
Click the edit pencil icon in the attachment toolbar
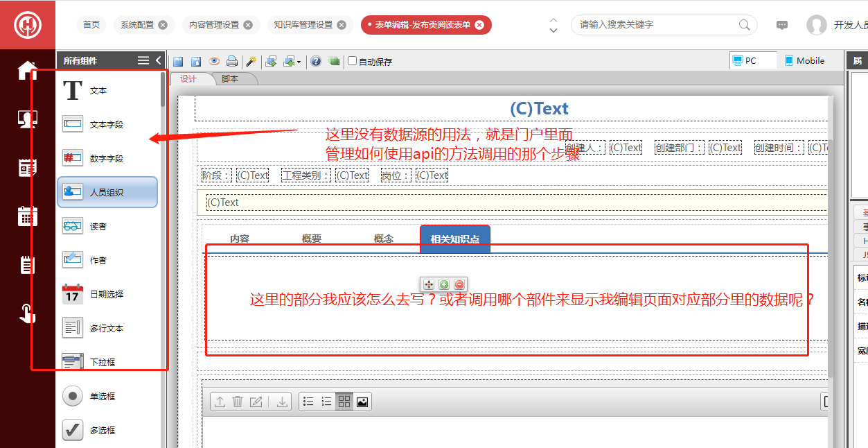(x=256, y=402)
